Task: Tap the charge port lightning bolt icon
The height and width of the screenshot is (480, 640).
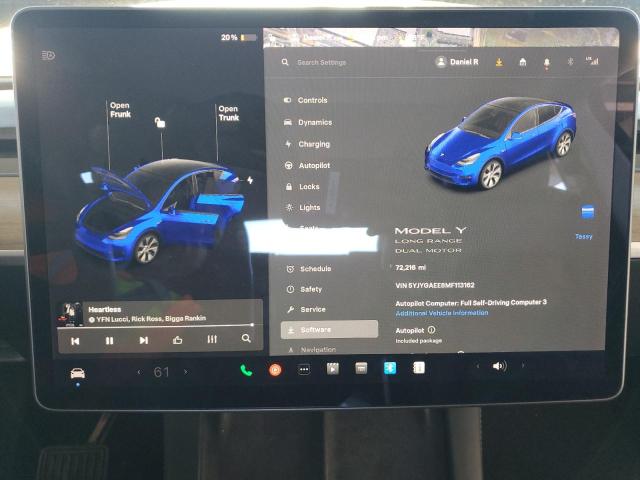Action: (249, 180)
